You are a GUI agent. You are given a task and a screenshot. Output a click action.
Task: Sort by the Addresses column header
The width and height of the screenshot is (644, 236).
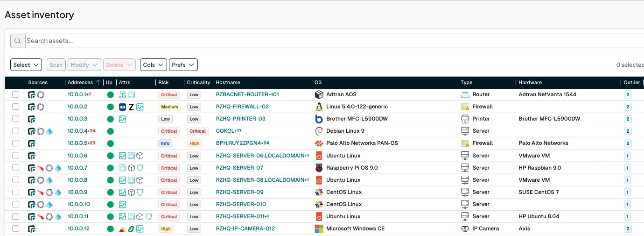pos(80,82)
